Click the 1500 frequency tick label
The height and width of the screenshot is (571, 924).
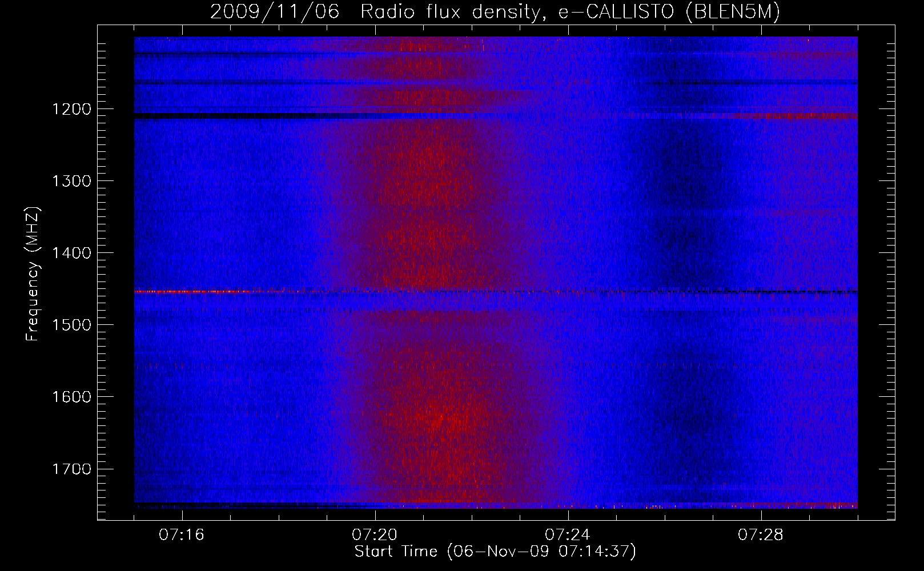pyautogui.click(x=71, y=325)
